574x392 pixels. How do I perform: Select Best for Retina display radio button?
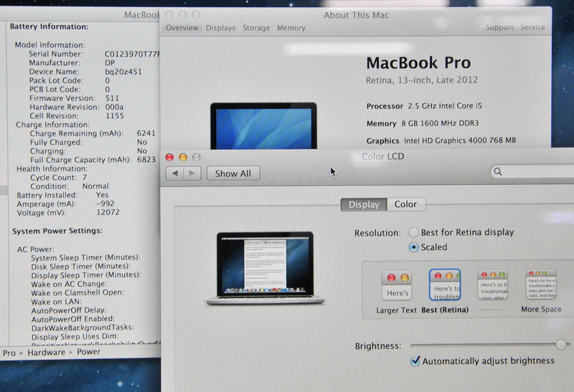click(414, 232)
